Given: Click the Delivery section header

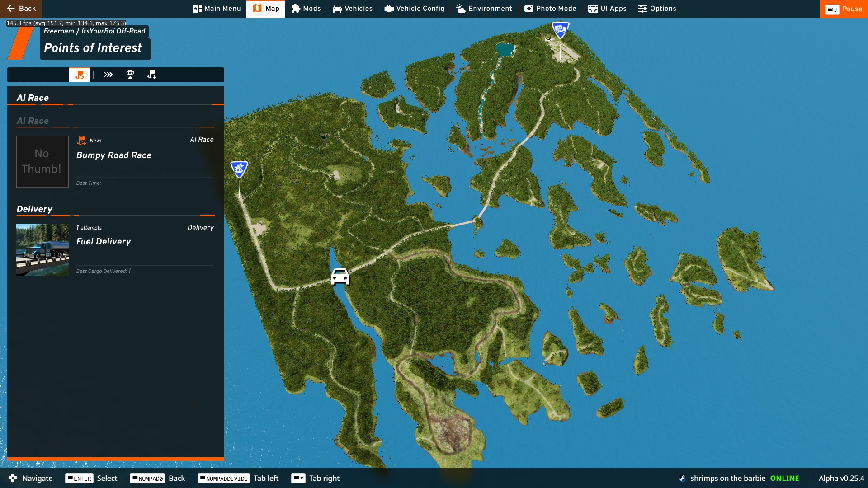Looking at the screenshot, I should tap(34, 209).
